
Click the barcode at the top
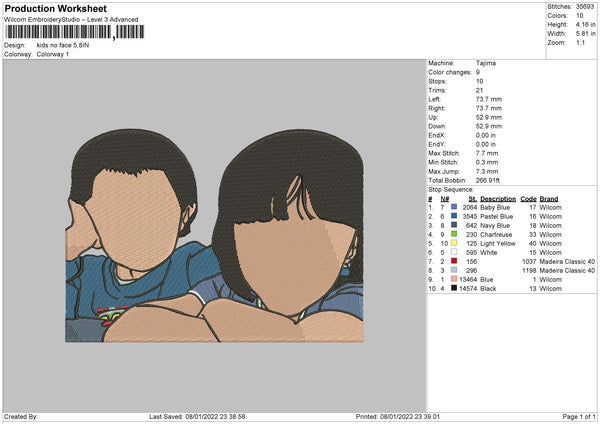(75, 32)
